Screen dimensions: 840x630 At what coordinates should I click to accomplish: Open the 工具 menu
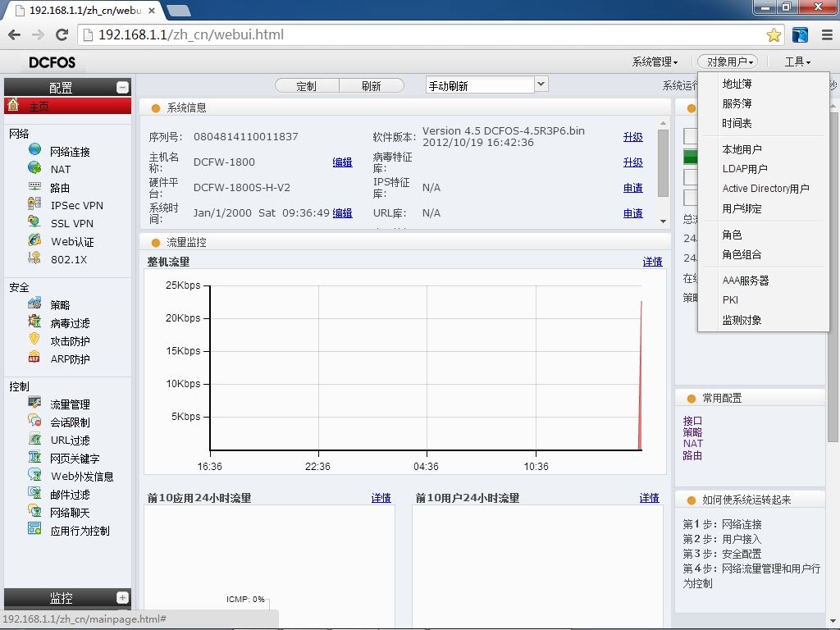797,62
